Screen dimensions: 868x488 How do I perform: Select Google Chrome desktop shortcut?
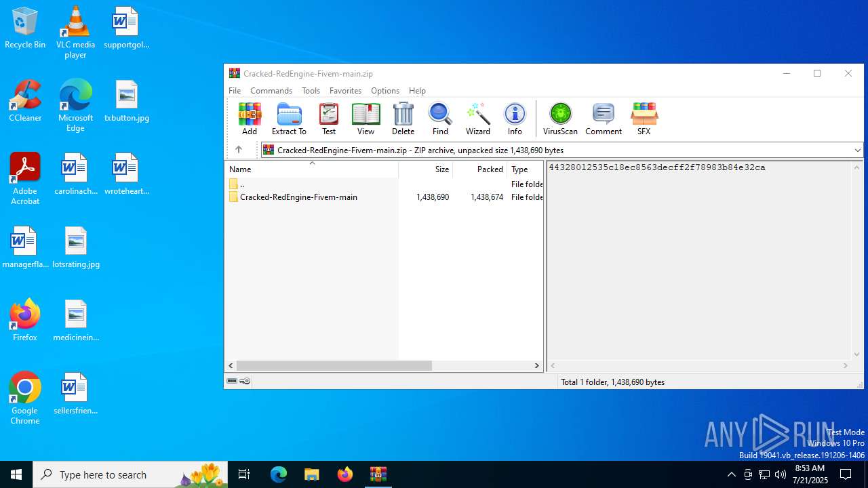(x=25, y=399)
